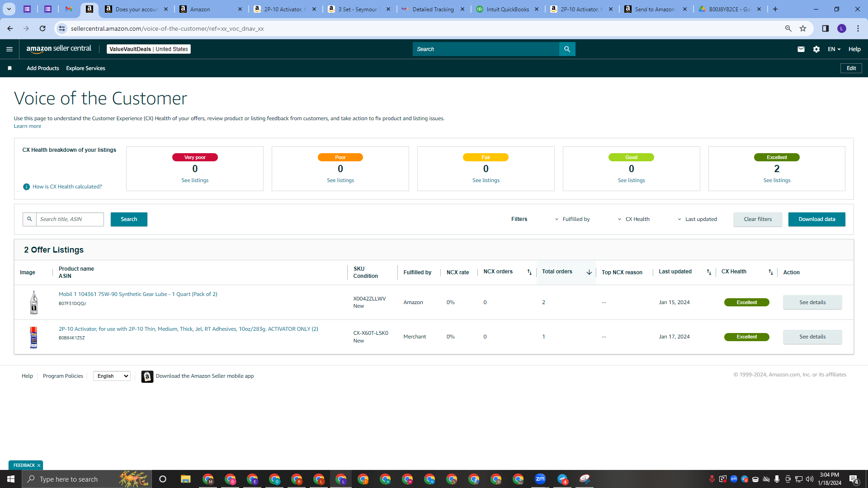Open File Explorer from taskbar

coord(186,479)
